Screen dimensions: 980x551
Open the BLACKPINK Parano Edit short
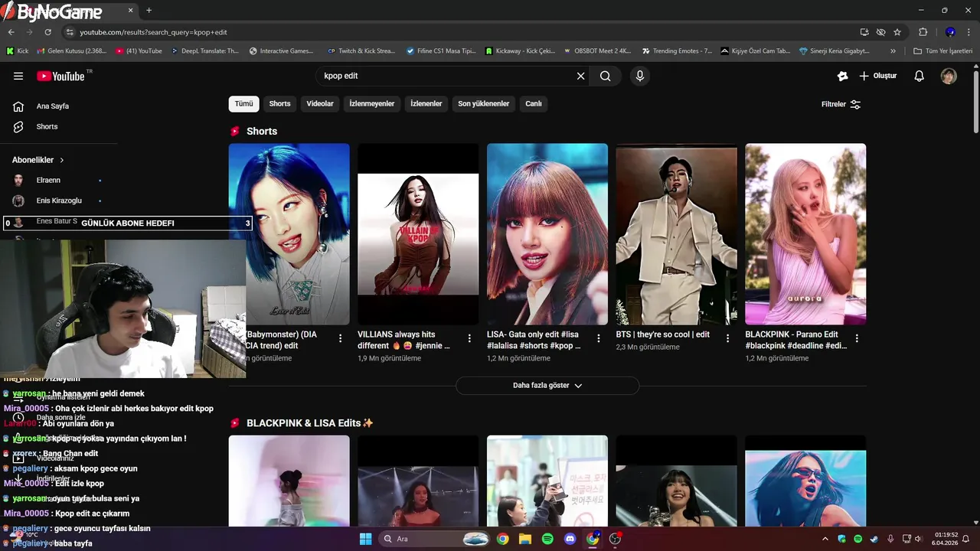(805, 234)
